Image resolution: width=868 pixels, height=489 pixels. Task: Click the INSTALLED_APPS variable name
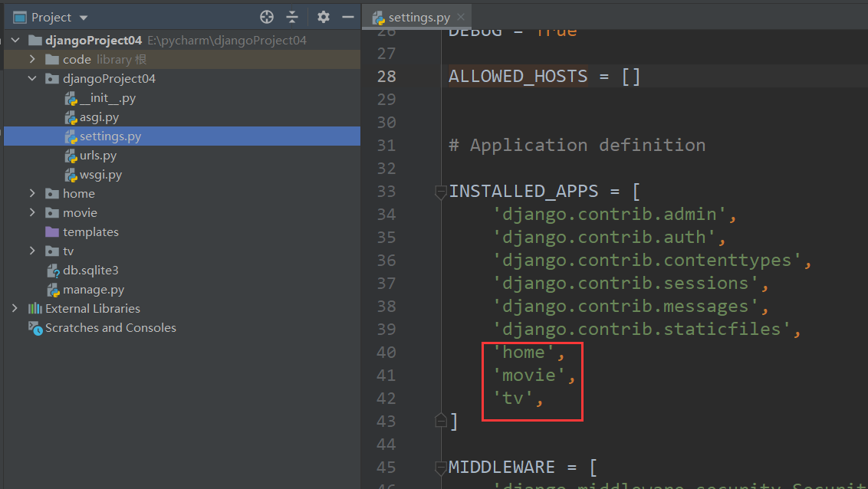click(523, 192)
